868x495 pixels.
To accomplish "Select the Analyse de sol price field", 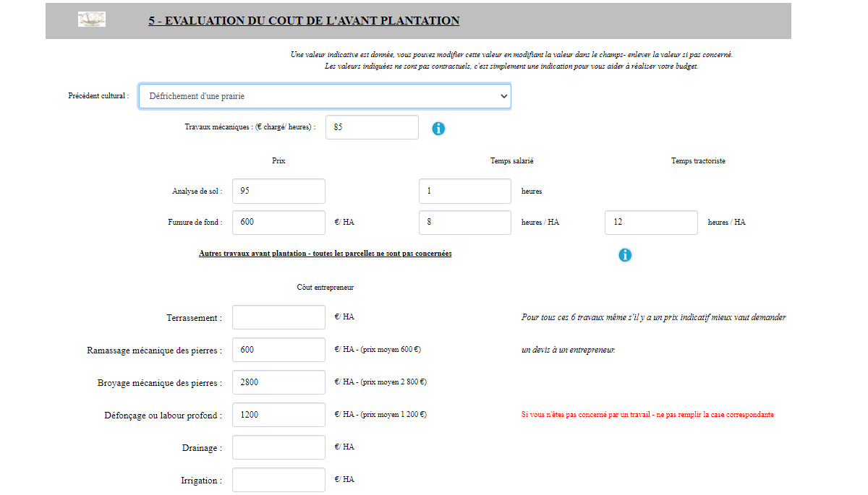I will [279, 191].
